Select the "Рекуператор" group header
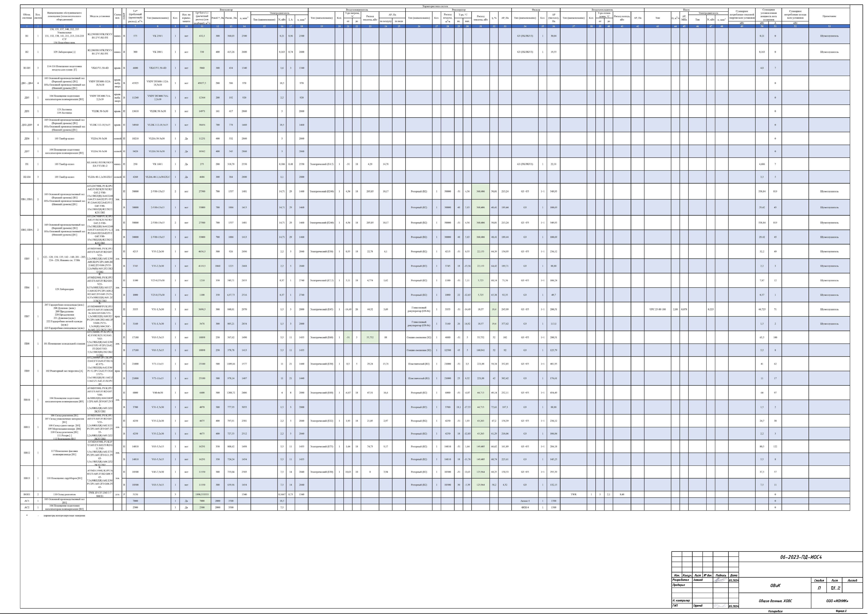868x614 pixels. 459,10
